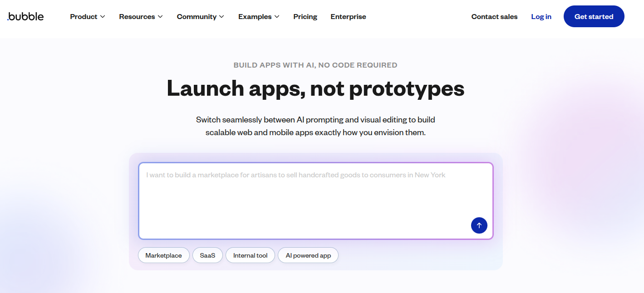Select the SaaS suggestion chip

pos(207,255)
